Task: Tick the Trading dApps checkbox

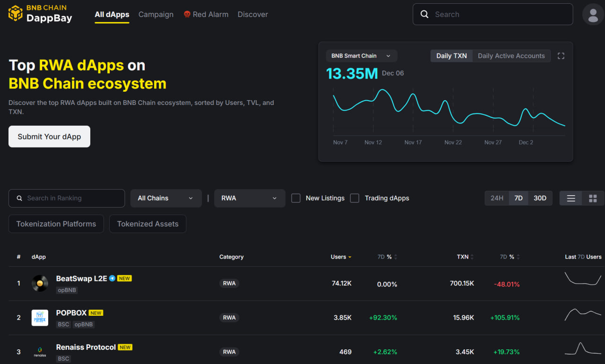Action: 354,198
